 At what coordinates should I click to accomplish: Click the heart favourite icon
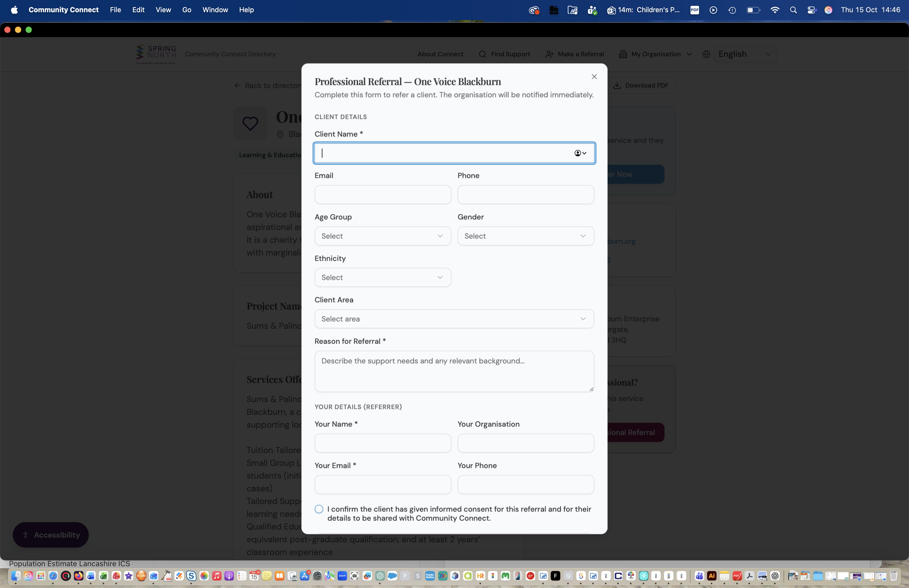250,124
